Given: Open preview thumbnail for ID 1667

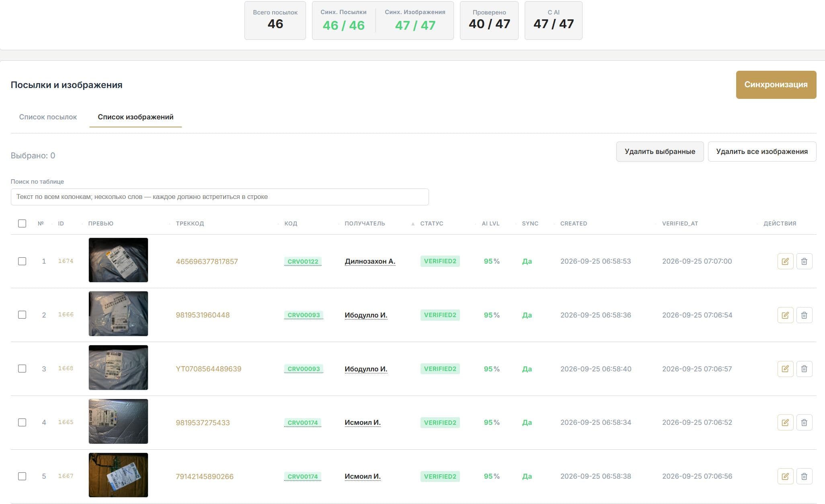Looking at the screenshot, I should coord(118,475).
